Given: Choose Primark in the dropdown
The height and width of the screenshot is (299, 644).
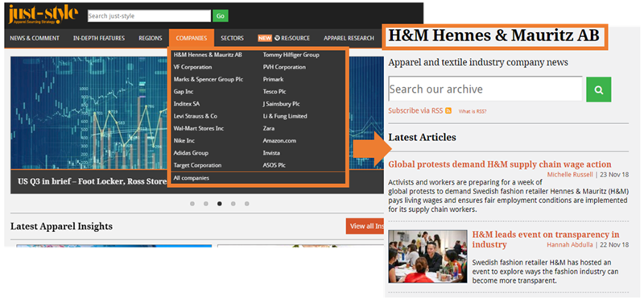Looking at the screenshot, I should coord(273,79).
